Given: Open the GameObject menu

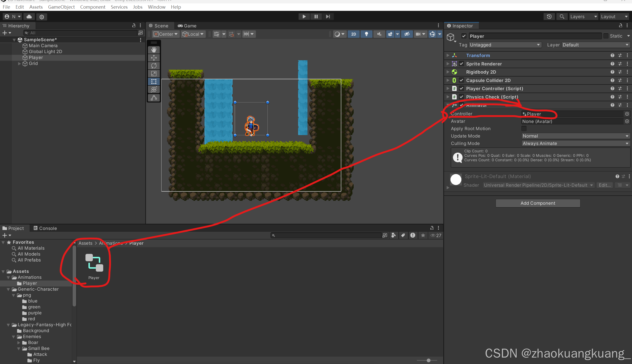Looking at the screenshot, I should tap(61, 7).
